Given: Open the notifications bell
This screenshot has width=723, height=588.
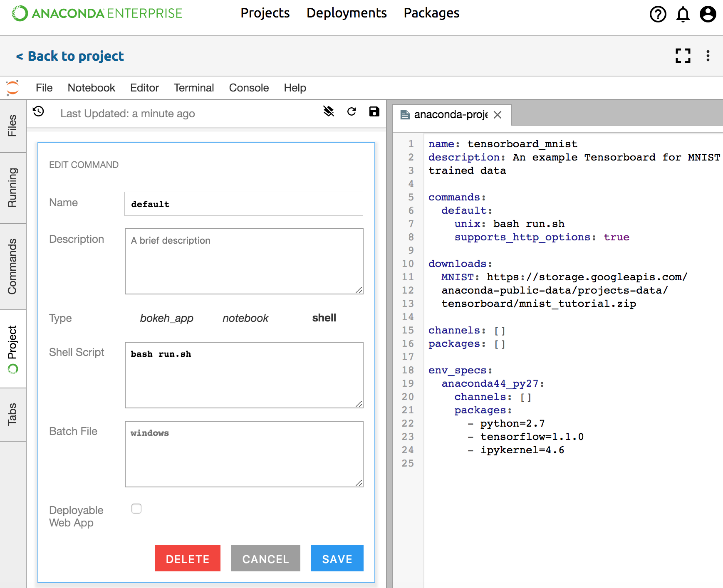Looking at the screenshot, I should tap(683, 14).
